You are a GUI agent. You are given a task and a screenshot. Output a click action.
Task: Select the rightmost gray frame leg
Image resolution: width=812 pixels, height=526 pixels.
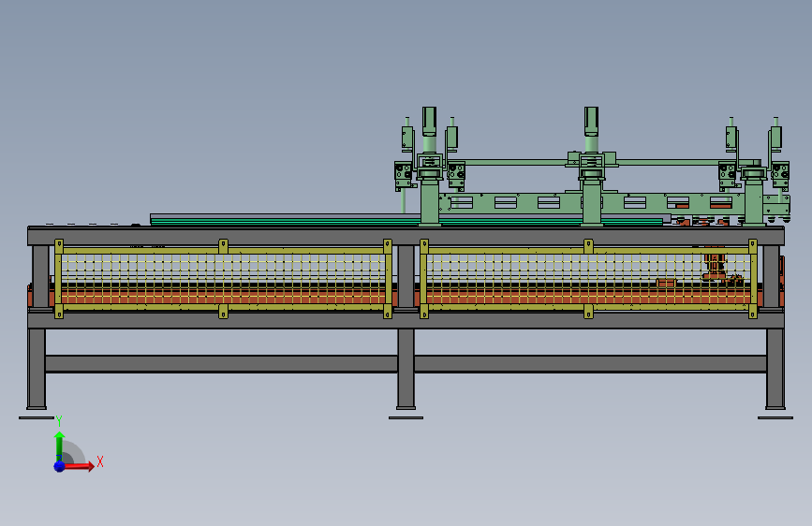click(775, 368)
